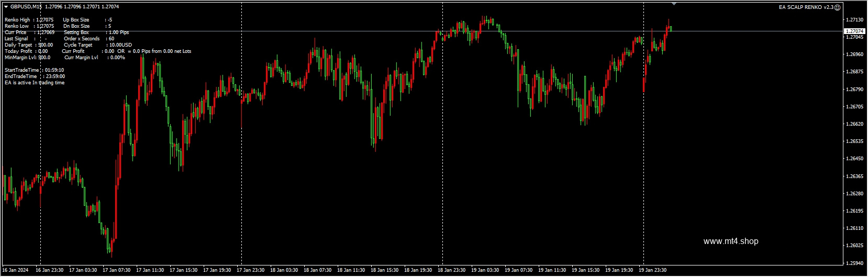868x277 pixels.
Task: Click the Dn Box Size label
Action: click(76, 26)
